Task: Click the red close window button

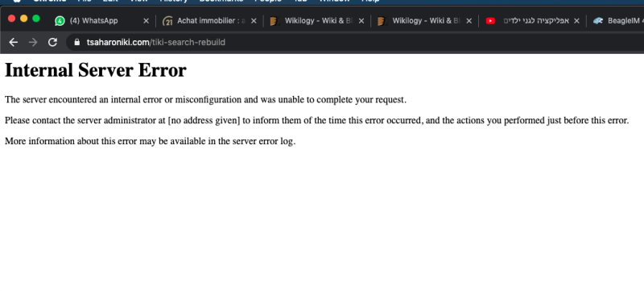Action: tap(11, 18)
